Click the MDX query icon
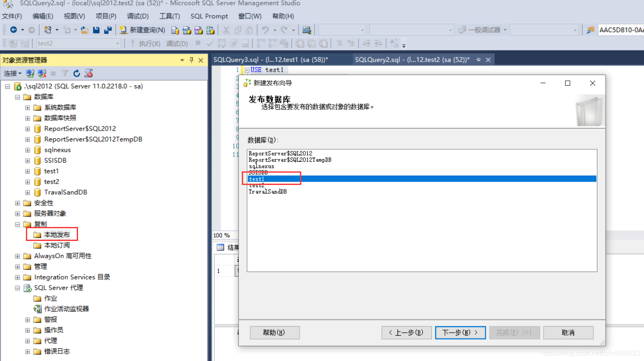 [x=187, y=30]
